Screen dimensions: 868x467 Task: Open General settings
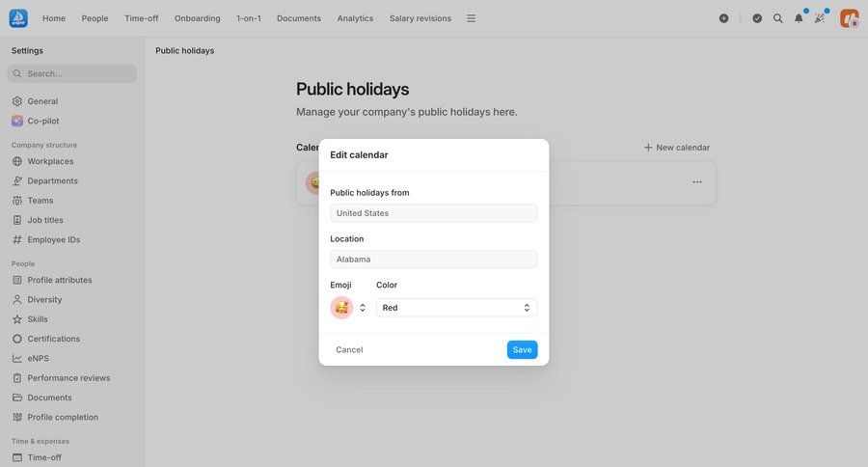pyautogui.click(x=42, y=101)
